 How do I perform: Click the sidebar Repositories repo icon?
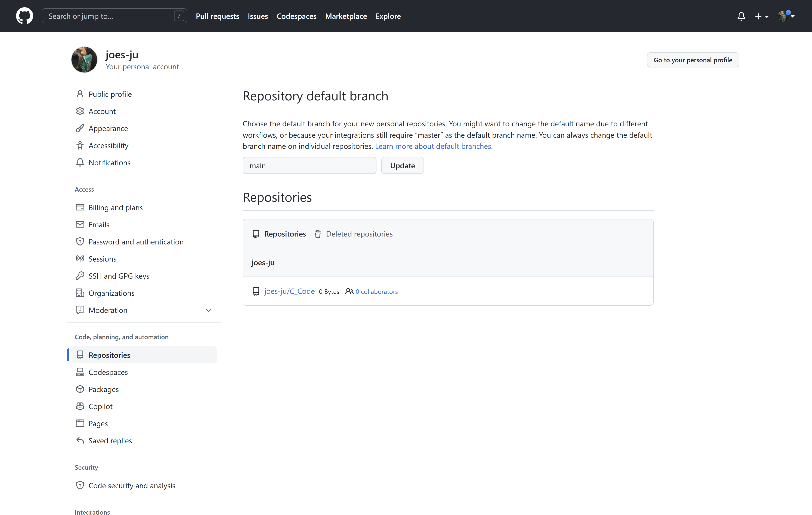[80, 355]
